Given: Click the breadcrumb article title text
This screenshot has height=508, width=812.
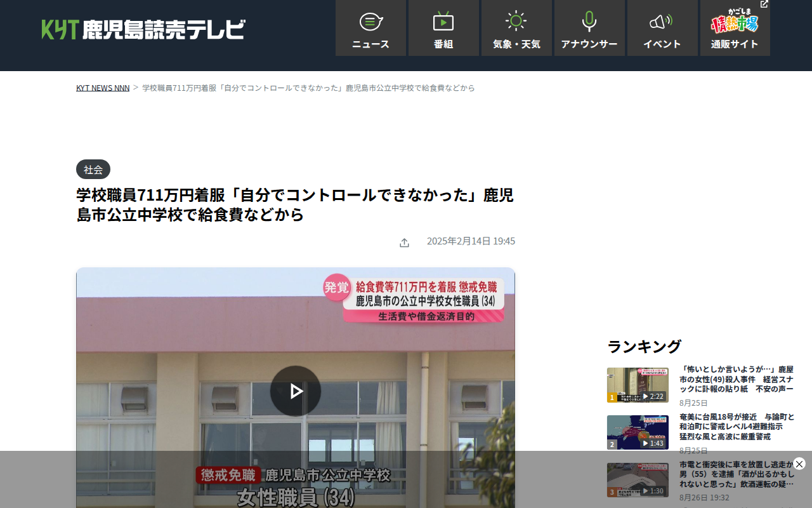Looking at the screenshot, I should click(308, 88).
